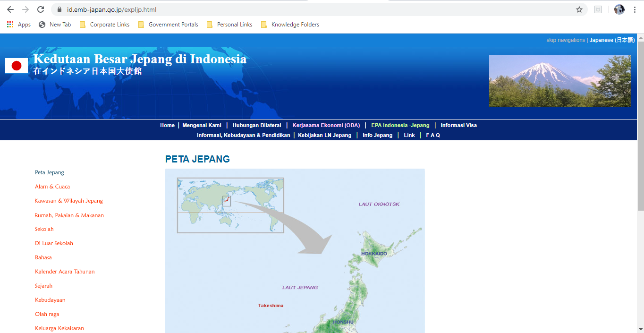Click the address bar URL field

[x=283, y=9]
